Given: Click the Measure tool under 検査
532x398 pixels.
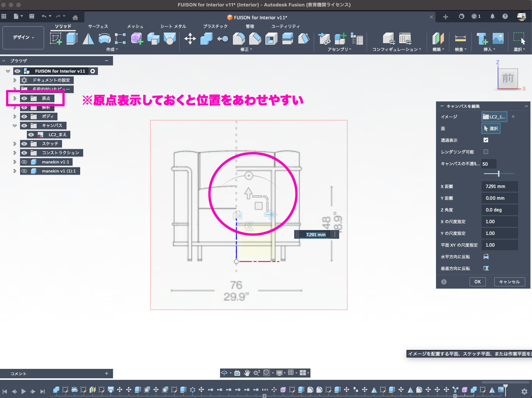Looking at the screenshot, I should click(x=460, y=39).
